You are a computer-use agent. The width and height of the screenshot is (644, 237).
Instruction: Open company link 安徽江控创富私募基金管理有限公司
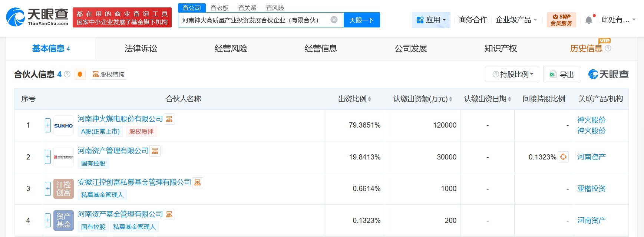click(x=134, y=182)
